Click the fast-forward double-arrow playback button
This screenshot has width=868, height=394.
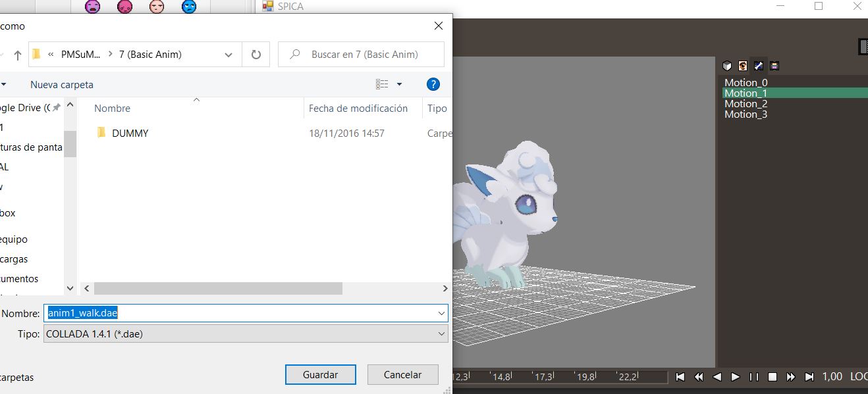[x=791, y=377]
